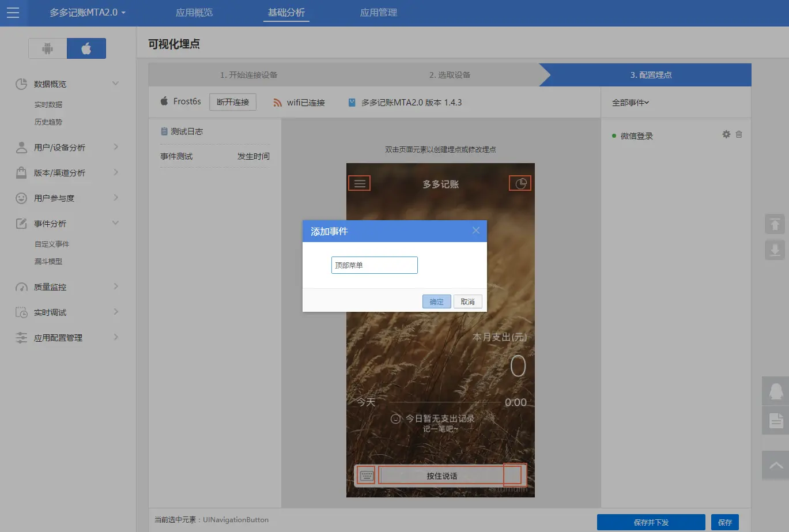The height and width of the screenshot is (532, 789).
Task: Select the 微信登录 event entry
Action: [x=637, y=136]
